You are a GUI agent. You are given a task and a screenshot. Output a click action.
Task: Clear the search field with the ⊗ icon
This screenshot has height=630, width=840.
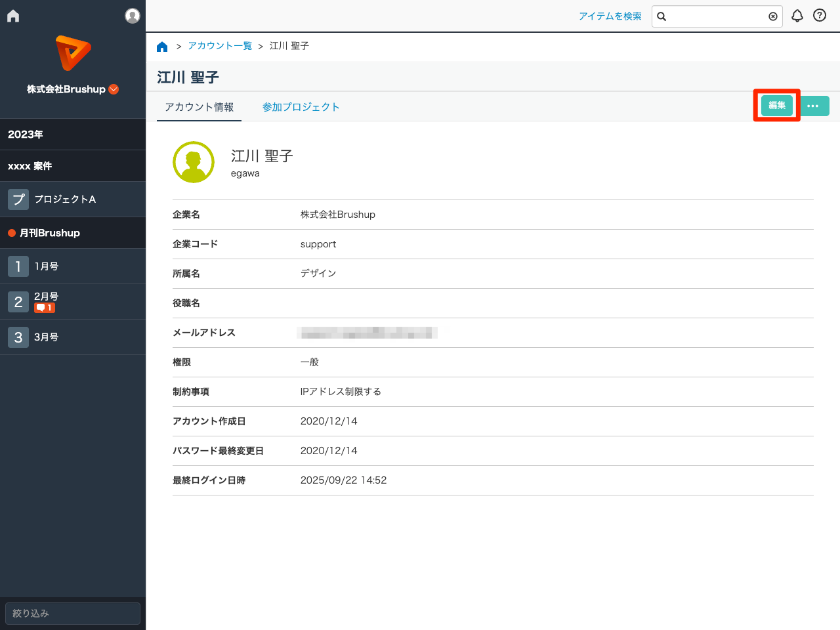coord(773,16)
